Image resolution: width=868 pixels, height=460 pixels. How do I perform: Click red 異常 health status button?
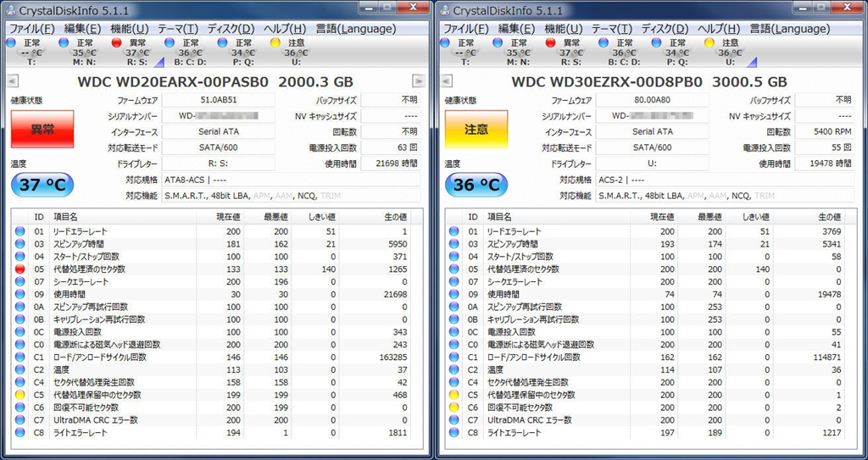tap(42, 129)
